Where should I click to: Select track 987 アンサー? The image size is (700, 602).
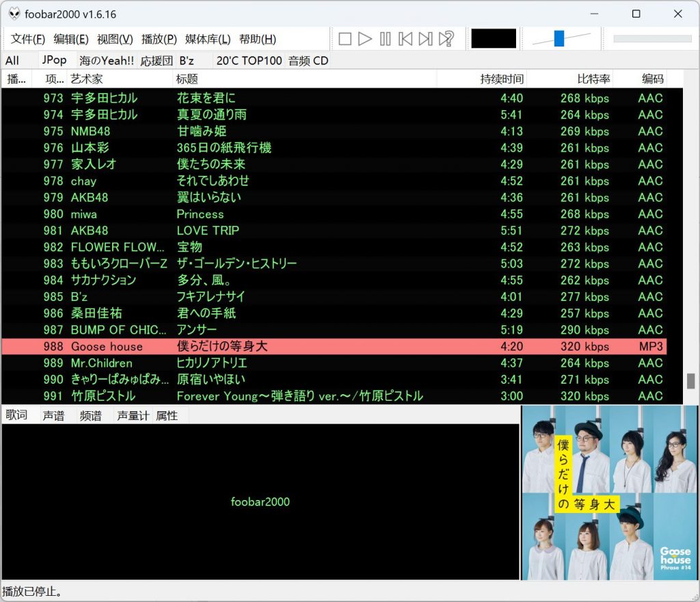[334, 329]
